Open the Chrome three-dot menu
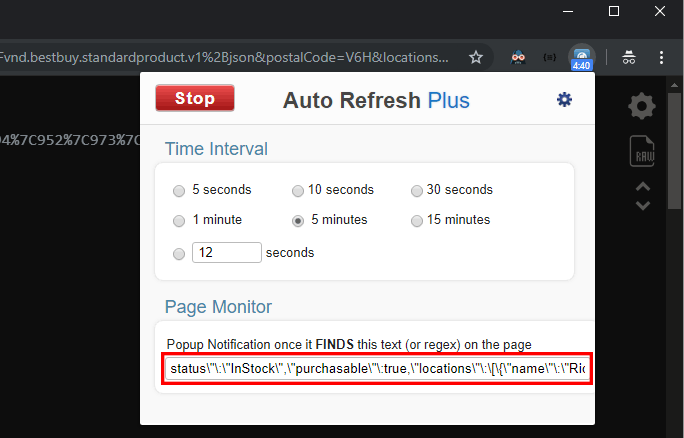Image resolution: width=684 pixels, height=438 pixels. tap(661, 57)
